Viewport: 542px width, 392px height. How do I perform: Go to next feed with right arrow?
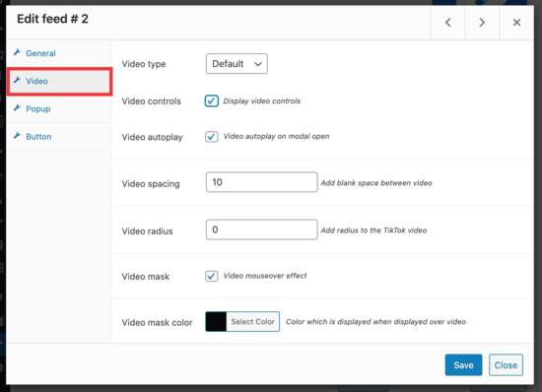[x=482, y=23]
